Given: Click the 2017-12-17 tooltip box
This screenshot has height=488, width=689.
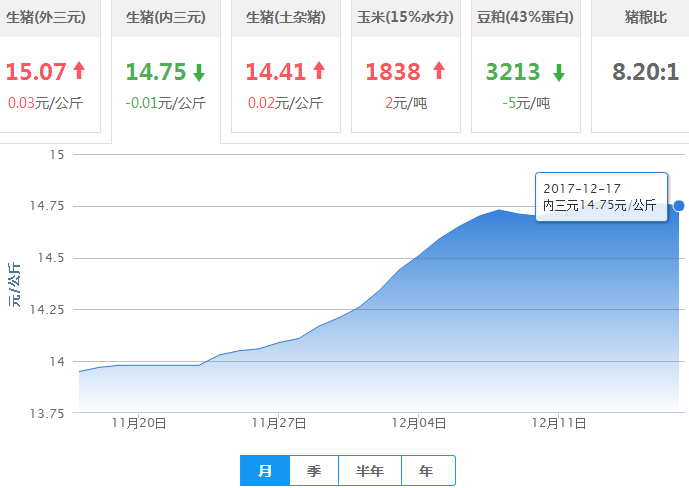Looking at the screenshot, I should pyautogui.click(x=601, y=197).
